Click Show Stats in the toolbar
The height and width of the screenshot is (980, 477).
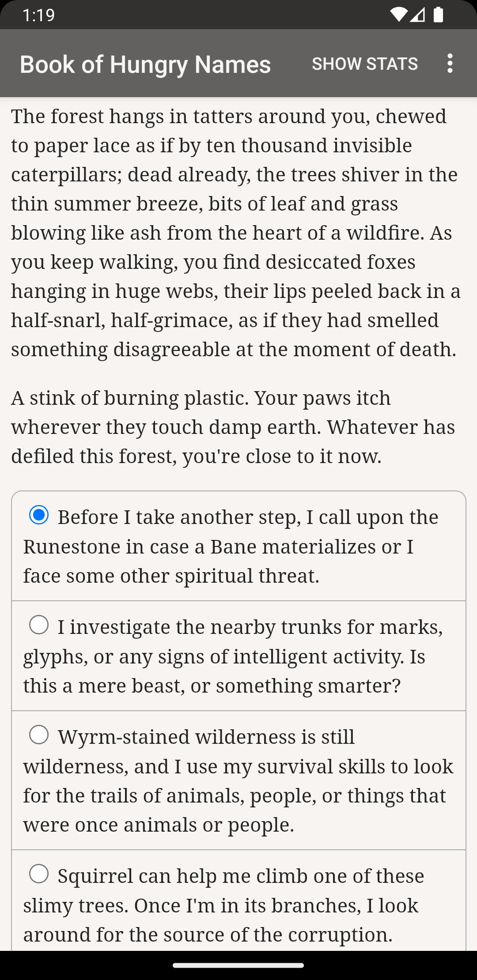pyautogui.click(x=365, y=64)
